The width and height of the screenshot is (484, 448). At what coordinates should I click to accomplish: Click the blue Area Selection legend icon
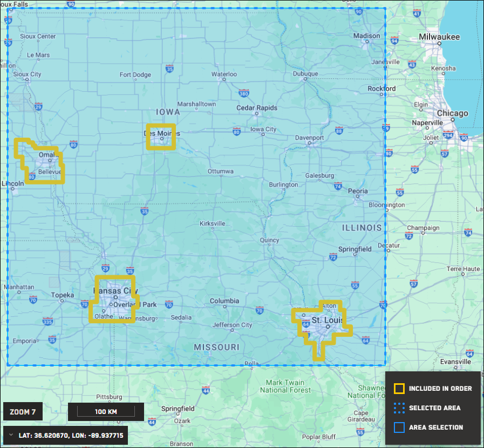pos(399,427)
